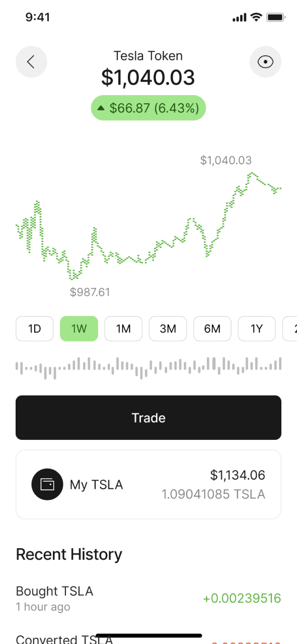
Task: Tap the battery indicator in the status bar
Action: click(276, 18)
